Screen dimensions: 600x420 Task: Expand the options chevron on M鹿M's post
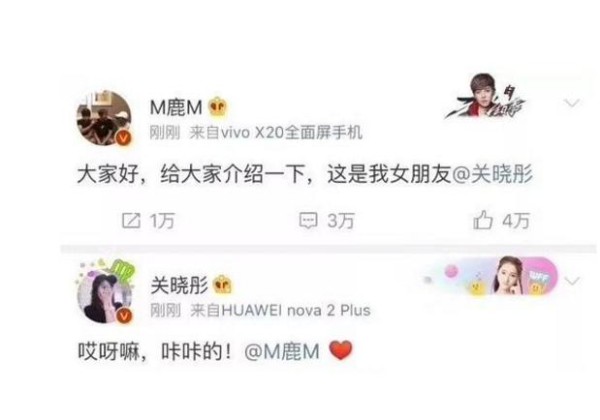(572, 103)
